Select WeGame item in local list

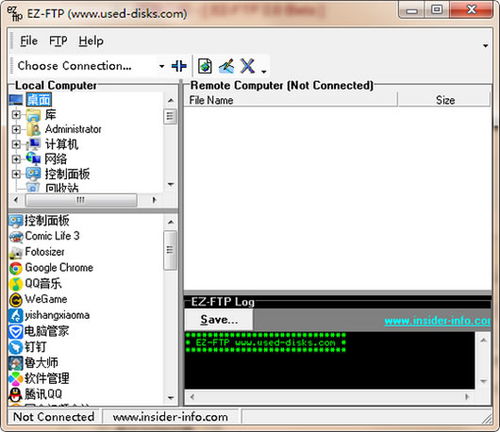pyautogui.click(x=38, y=299)
